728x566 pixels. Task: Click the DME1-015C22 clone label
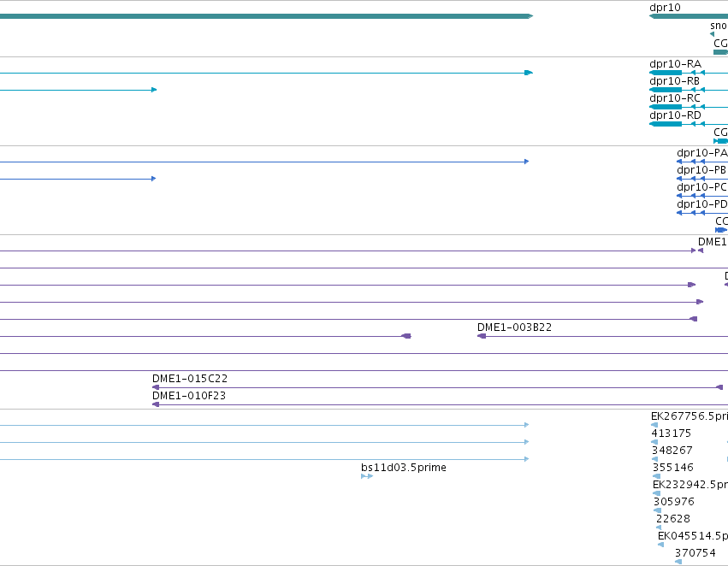tap(190, 379)
